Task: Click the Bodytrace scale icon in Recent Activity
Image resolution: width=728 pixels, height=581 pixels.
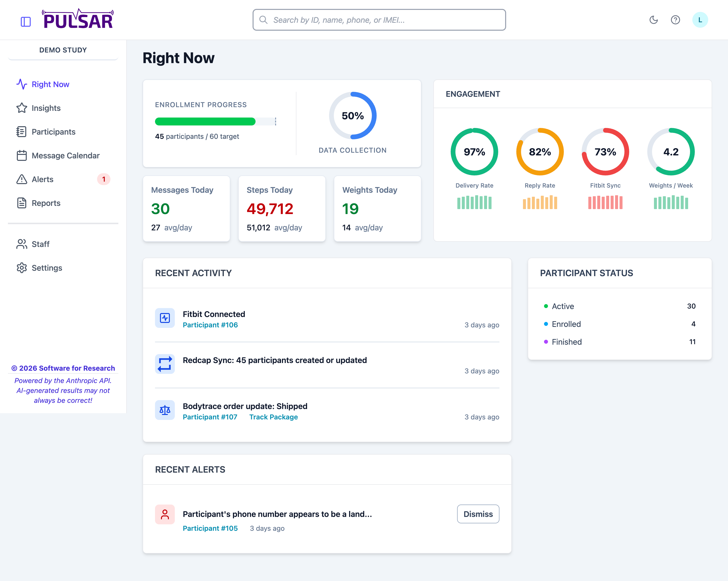Action: click(165, 410)
